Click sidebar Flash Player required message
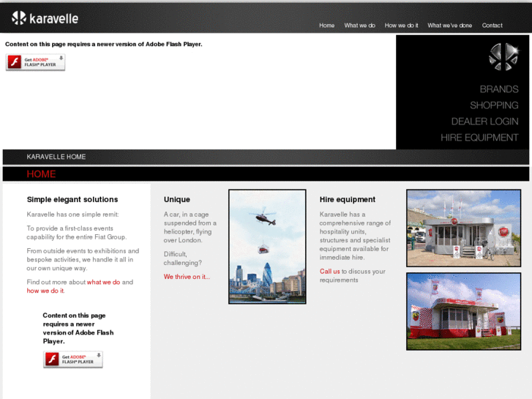This screenshot has height=399, width=532. [x=78, y=329]
